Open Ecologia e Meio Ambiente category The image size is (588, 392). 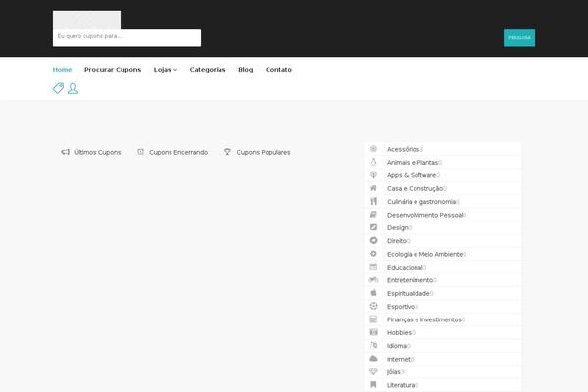(x=425, y=254)
